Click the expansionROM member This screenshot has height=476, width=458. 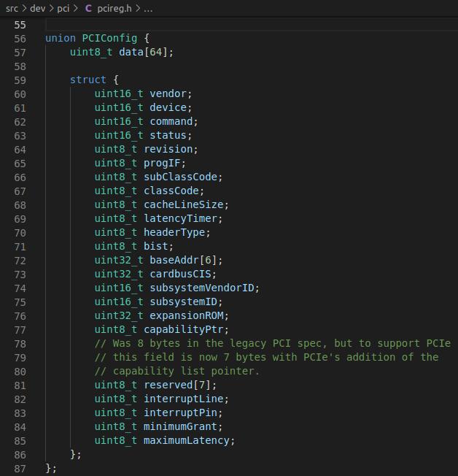(186, 315)
